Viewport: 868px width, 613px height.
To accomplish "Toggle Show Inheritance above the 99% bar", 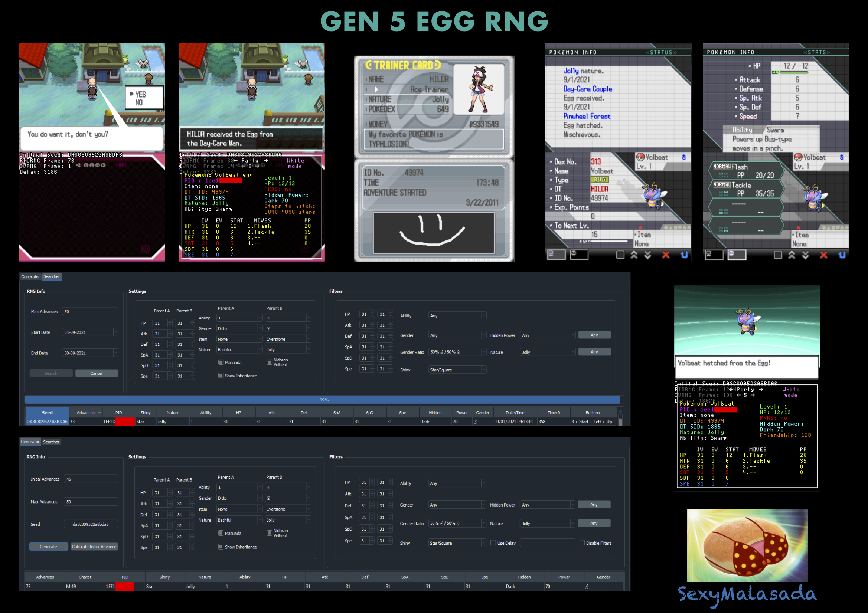I will (x=221, y=375).
